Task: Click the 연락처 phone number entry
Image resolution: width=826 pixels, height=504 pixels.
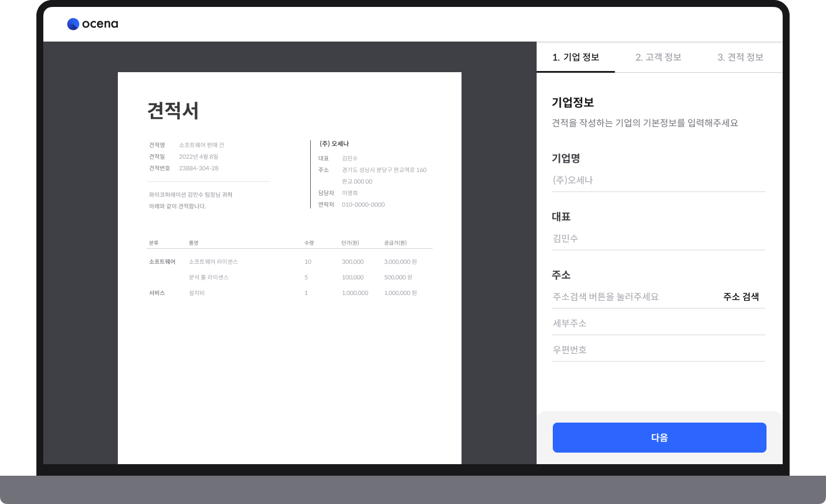Action: (x=363, y=204)
